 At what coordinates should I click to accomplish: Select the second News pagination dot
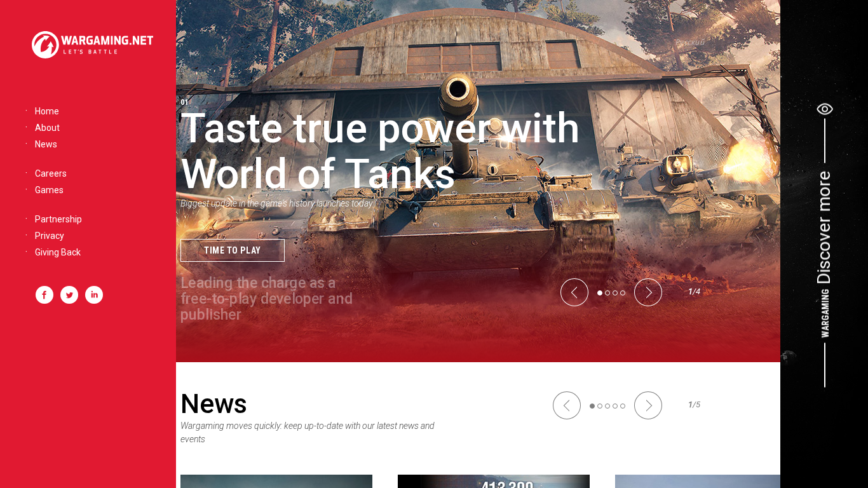pyautogui.click(x=600, y=406)
